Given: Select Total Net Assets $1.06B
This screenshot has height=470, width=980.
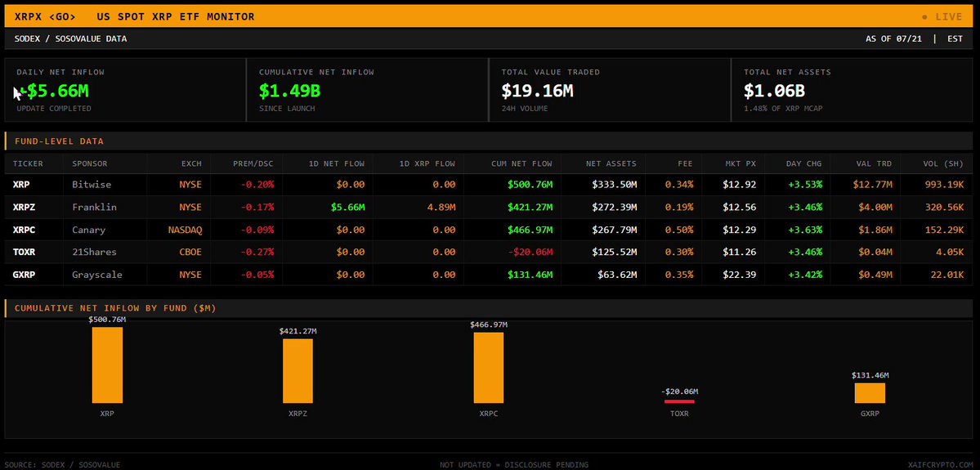Looking at the screenshot, I should pyautogui.click(x=774, y=91).
